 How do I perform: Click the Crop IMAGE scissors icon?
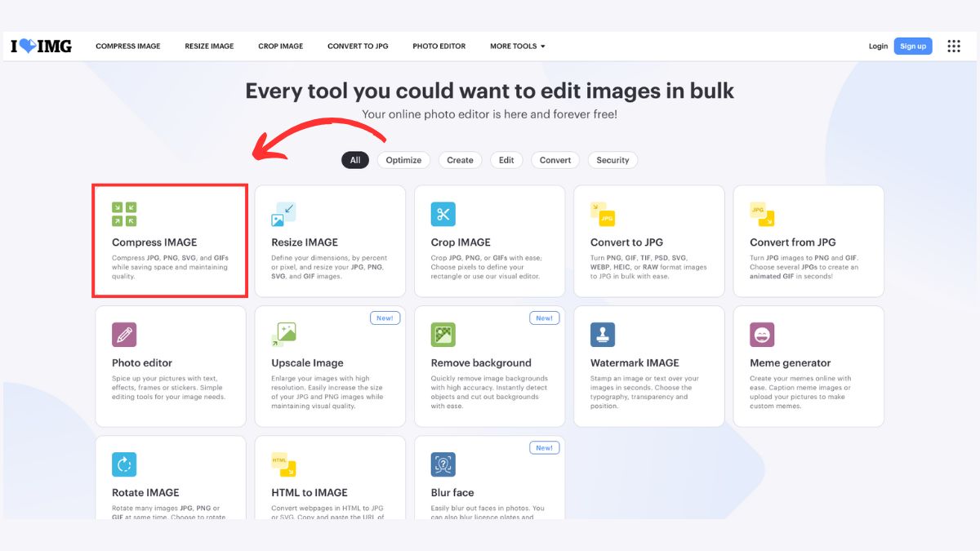[443, 214]
